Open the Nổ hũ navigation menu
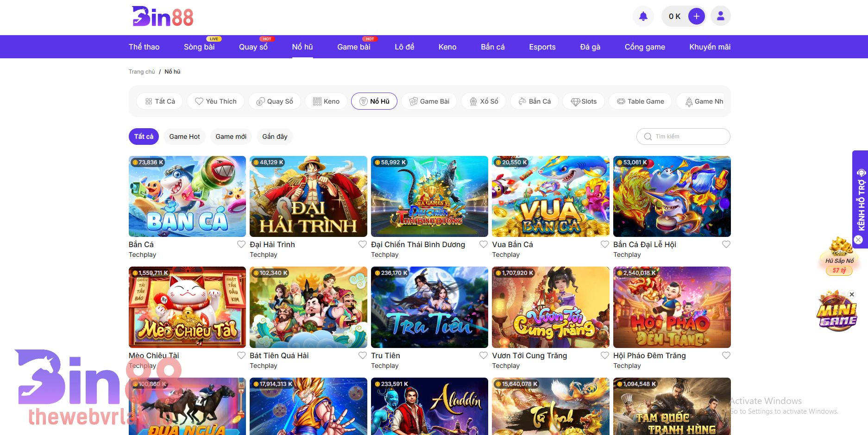The height and width of the screenshot is (435, 868). (302, 47)
